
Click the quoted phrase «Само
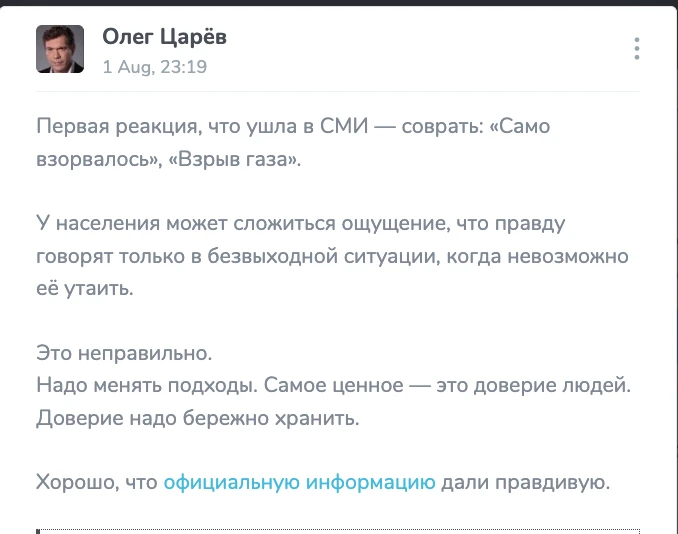(519, 126)
